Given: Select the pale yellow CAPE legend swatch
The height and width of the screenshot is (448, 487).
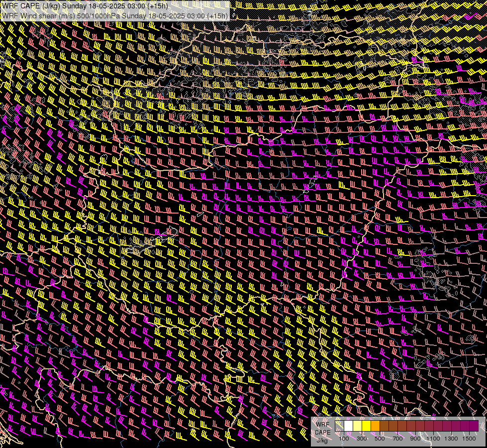Looking at the screenshot, I should [358, 426].
